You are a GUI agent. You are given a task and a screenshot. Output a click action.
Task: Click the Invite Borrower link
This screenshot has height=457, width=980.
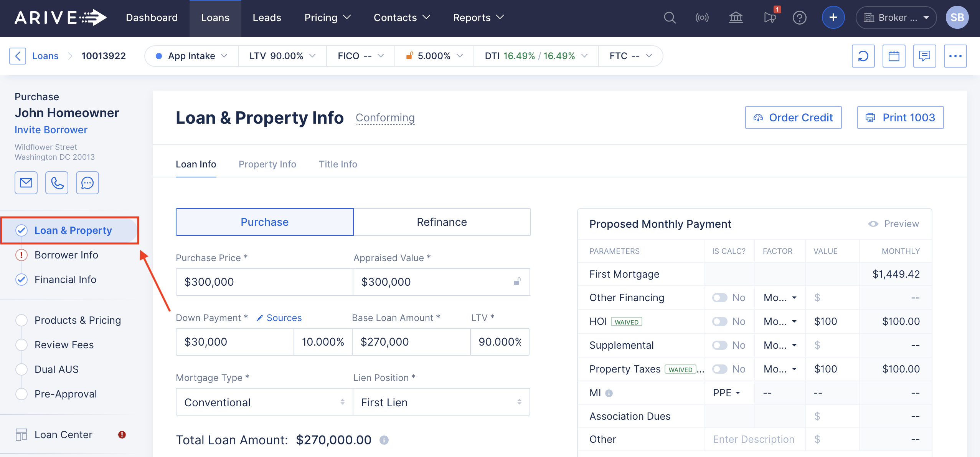pyautogui.click(x=51, y=130)
